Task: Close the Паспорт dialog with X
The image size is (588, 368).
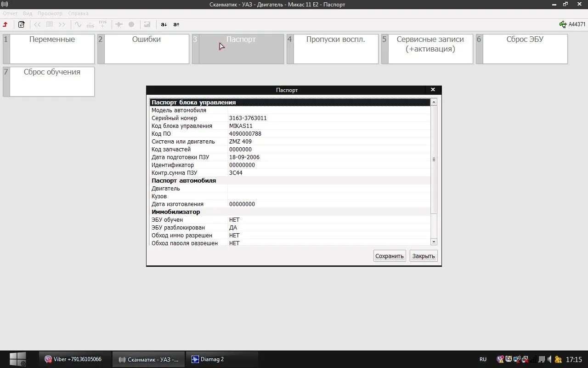Action: pyautogui.click(x=433, y=90)
